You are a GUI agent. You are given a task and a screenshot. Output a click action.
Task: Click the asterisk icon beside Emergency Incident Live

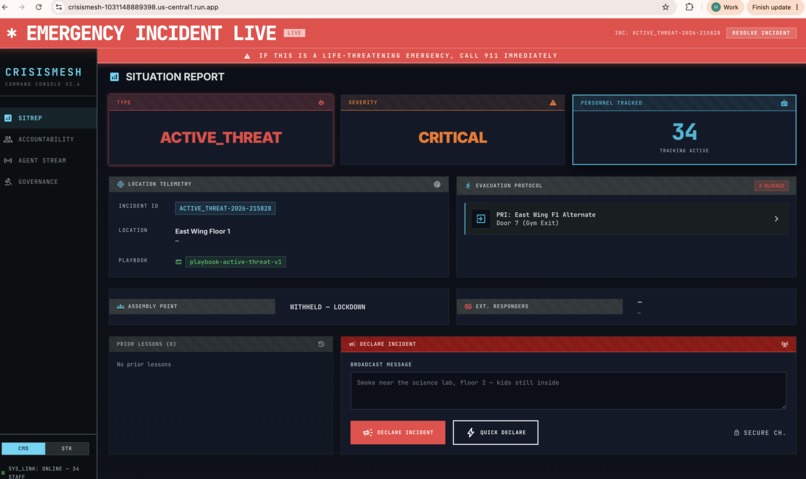point(12,33)
